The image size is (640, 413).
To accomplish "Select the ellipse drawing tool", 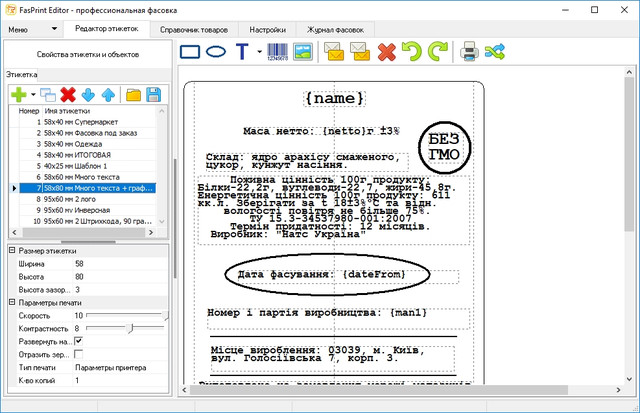I will (x=216, y=51).
